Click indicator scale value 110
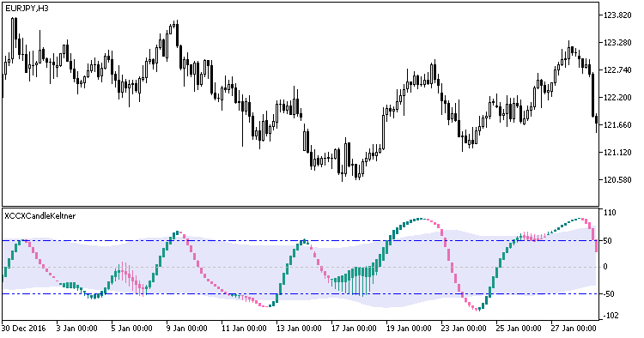This screenshot has width=644, height=338. tap(610, 213)
